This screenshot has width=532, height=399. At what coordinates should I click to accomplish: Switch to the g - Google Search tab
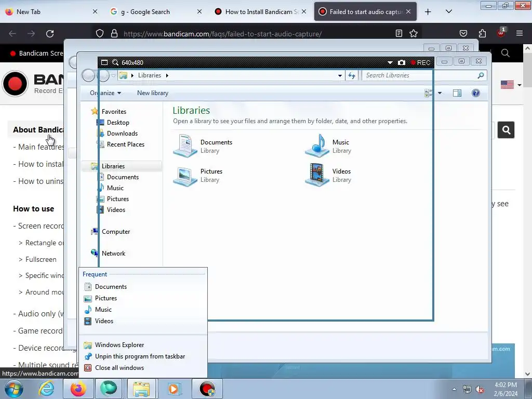pyautogui.click(x=156, y=12)
